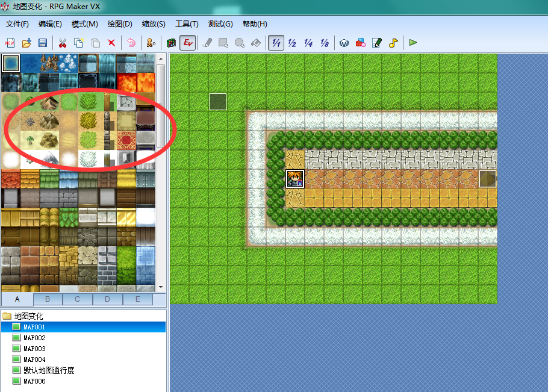Select the event square on the grass

(x=218, y=102)
